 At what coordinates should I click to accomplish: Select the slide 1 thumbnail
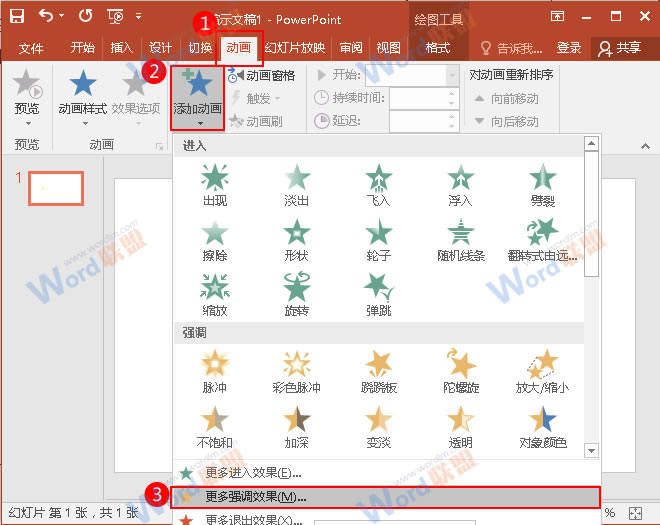55,188
